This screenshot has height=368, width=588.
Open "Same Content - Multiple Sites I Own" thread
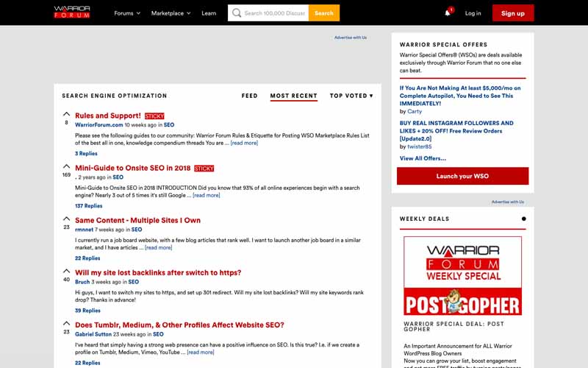click(x=137, y=220)
